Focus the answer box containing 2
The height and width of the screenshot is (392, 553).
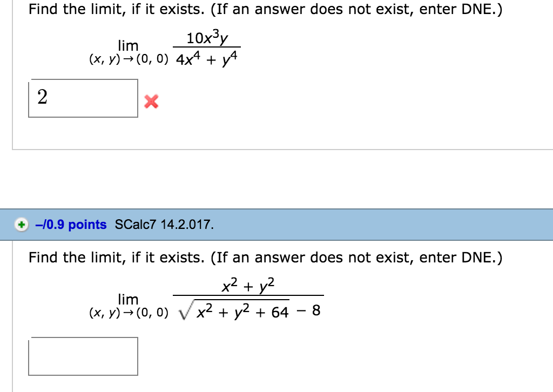tap(83, 98)
